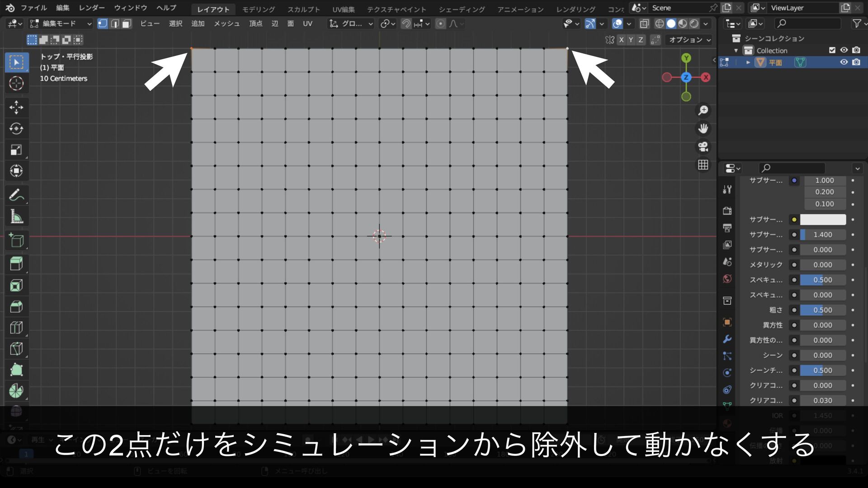
Task: Select the Annotate tool
Action: [x=17, y=195]
